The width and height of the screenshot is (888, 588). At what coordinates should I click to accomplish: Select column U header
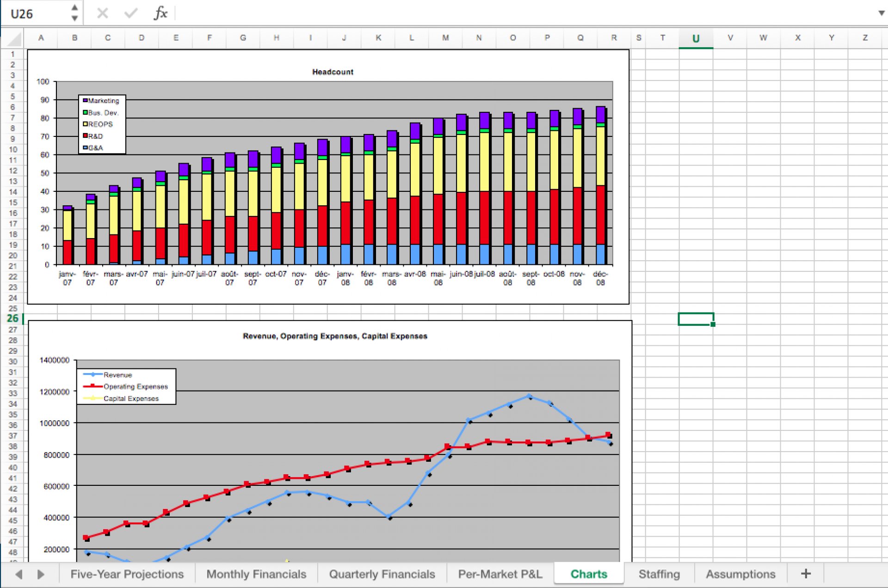696,38
